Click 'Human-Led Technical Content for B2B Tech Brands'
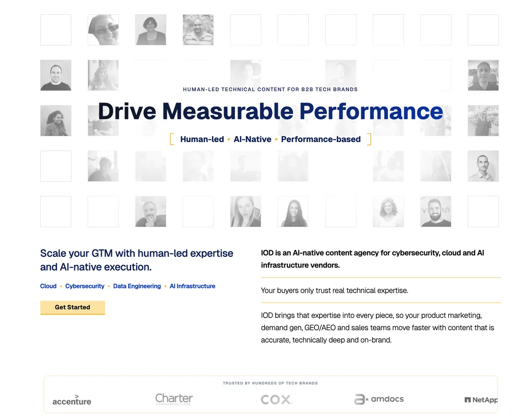521x420 pixels. tap(270, 89)
